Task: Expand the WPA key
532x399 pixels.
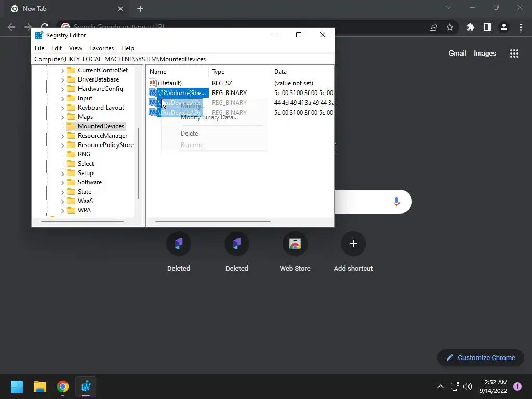Action: point(62,210)
